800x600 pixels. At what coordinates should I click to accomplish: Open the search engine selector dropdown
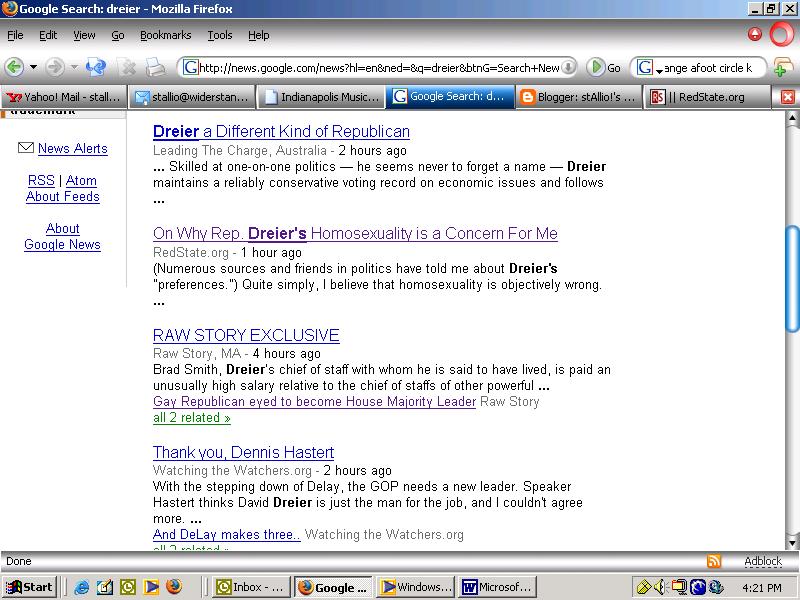click(x=649, y=68)
